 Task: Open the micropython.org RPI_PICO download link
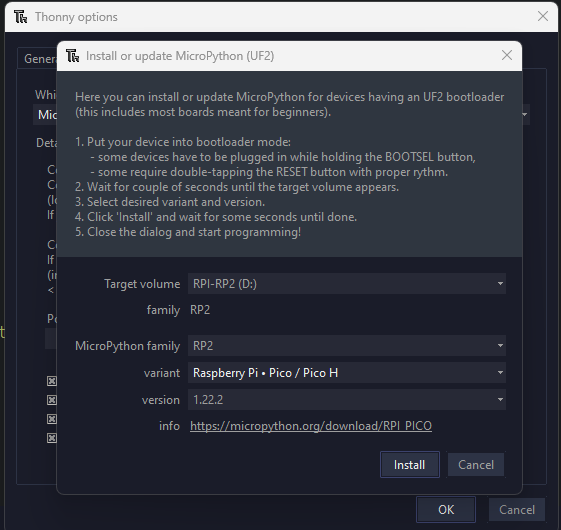pyautogui.click(x=311, y=426)
